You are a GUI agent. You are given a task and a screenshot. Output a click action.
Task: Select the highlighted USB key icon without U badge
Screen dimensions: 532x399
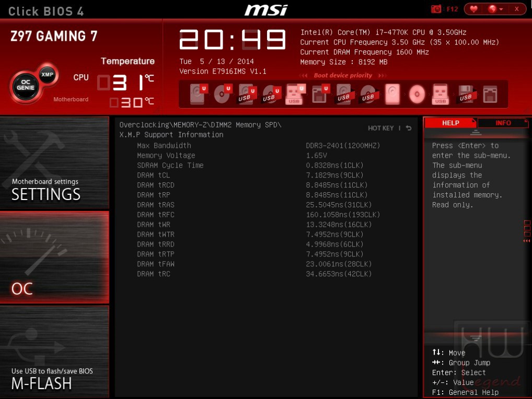pos(441,94)
